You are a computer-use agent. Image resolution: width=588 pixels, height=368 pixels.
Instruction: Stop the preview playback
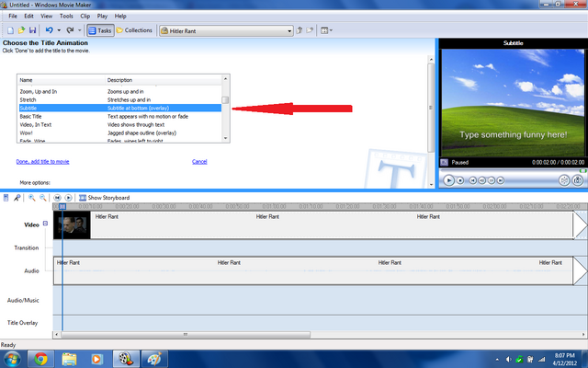point(460,180)
